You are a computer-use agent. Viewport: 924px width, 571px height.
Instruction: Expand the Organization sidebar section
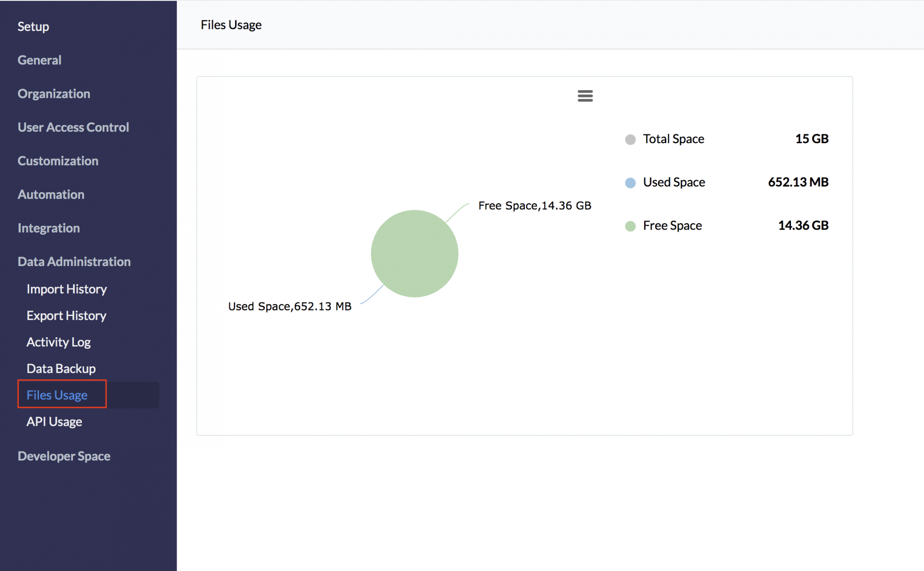[x=54, y=94]
